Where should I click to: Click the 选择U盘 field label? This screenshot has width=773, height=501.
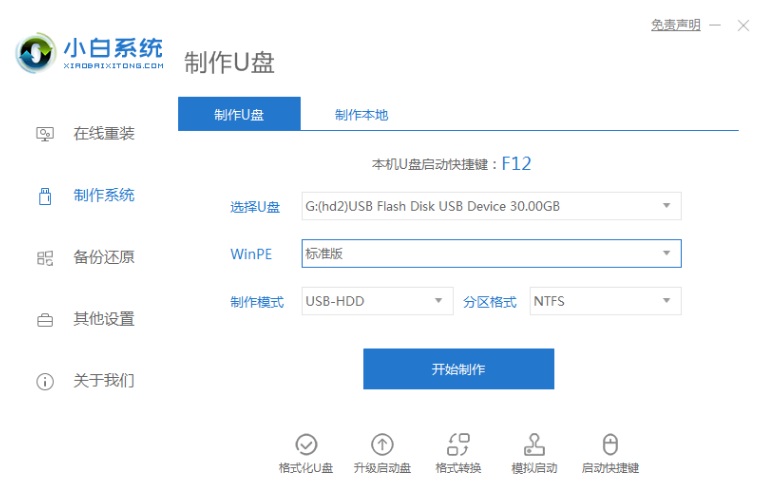[255, 207]
